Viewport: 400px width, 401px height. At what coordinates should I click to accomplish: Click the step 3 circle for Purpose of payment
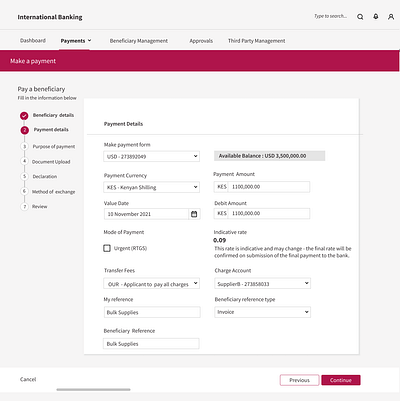(x=24, y=146)
